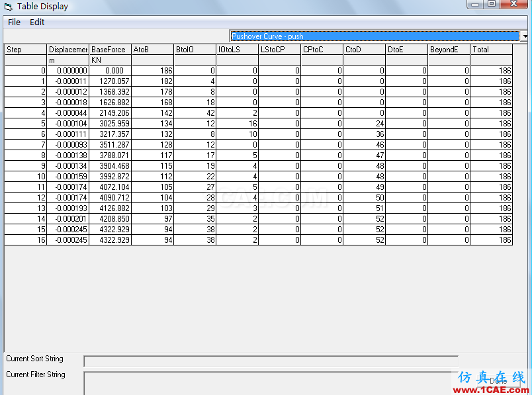Open the File menu
This screenshot has width=532, height=395.
pyautogui.click(x=14, y=22)
